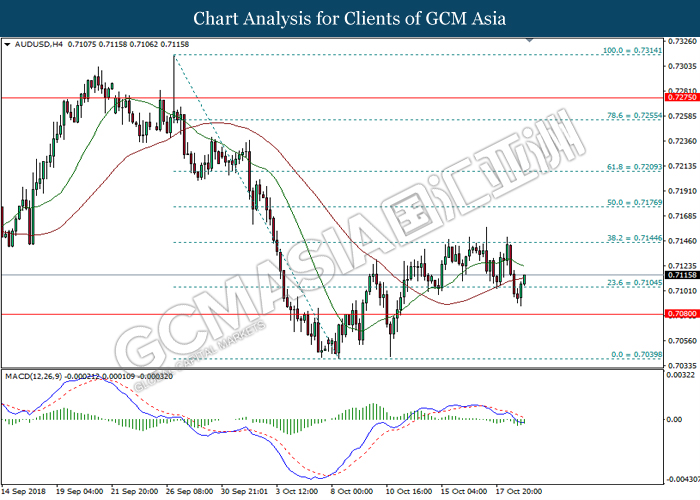The width and height of the screenshot is (700, 500).
Task: Click the 8 Oct 00:00 time axis label
Action: point(351,491)
